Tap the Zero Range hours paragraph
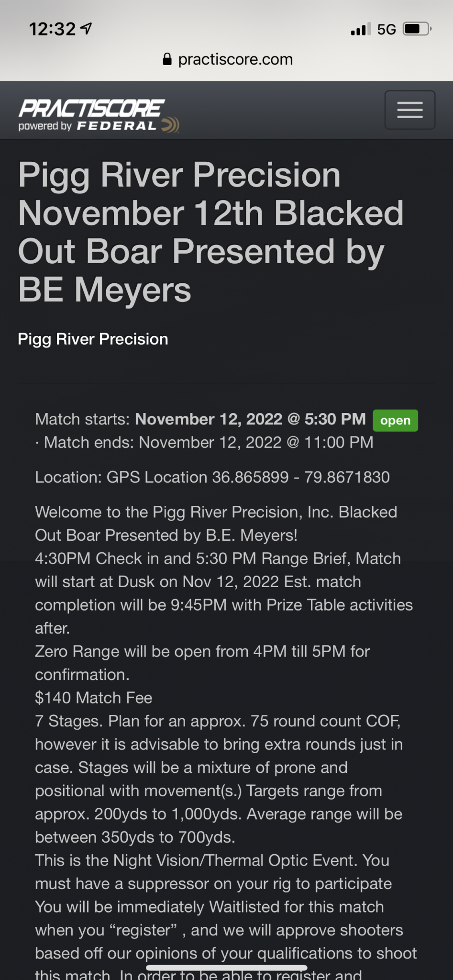453x980 pixels. (202, 663)
